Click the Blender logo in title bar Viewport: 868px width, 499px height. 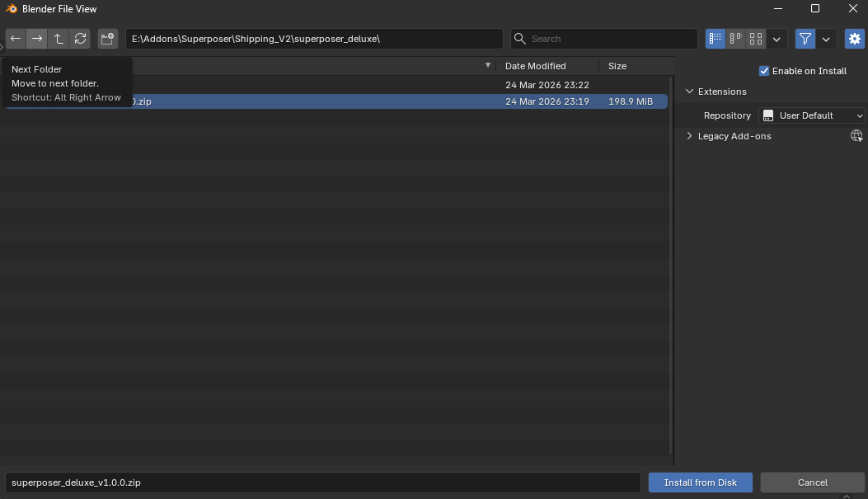[12, 9]
